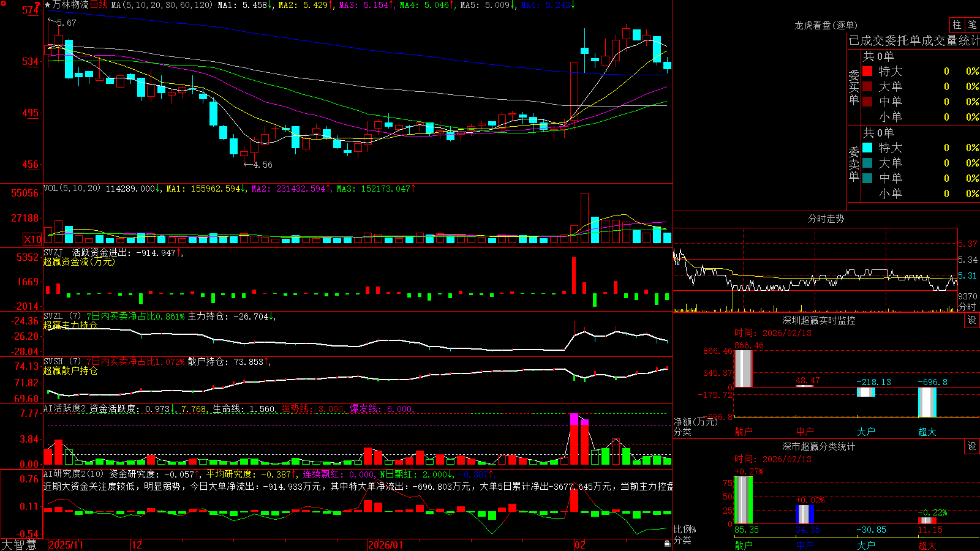The image size is (980, 551).
Task: Click 大户 label in 深市超赢分类统计 chart
Action: pyautogui.click(x=866, y=545)
